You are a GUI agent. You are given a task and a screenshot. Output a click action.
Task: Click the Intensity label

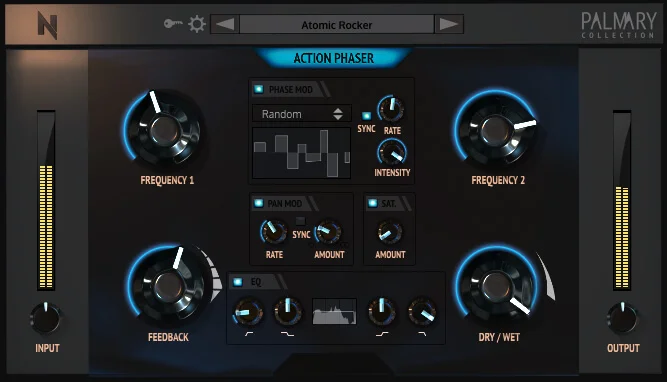pyautogui.click(x=392, y=173)
